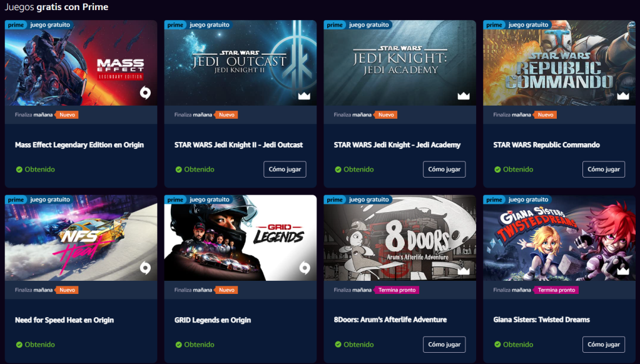Open the Need for Speed Heat en Origin title

[x=64, y=320]
